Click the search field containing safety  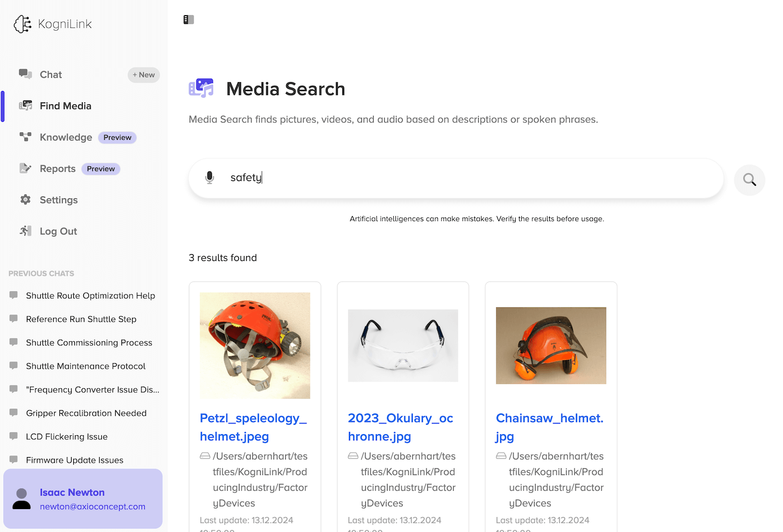click(456, 178)
